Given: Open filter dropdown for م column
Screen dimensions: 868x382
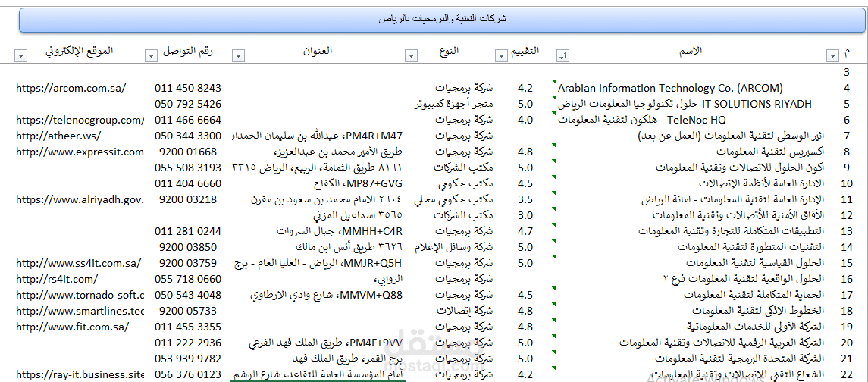Looking at the screenshot, I should (832, 56).
